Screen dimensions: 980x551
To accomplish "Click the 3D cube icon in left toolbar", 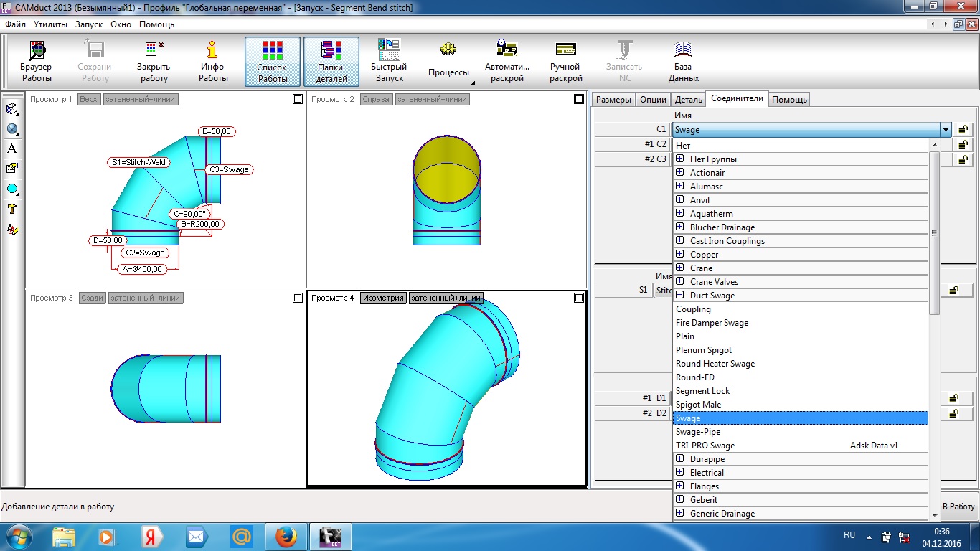I will [12, 109].
